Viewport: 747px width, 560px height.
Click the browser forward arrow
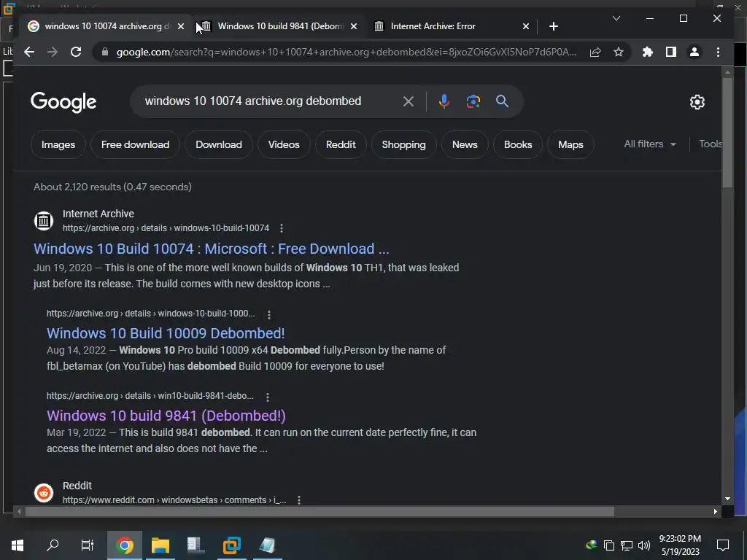(x=53, y=52)
